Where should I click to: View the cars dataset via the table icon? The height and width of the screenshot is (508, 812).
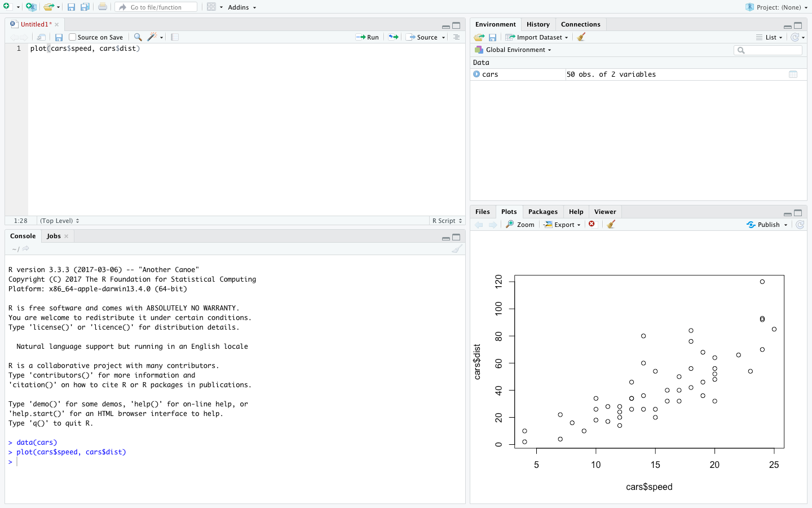[x=793, y=75]
